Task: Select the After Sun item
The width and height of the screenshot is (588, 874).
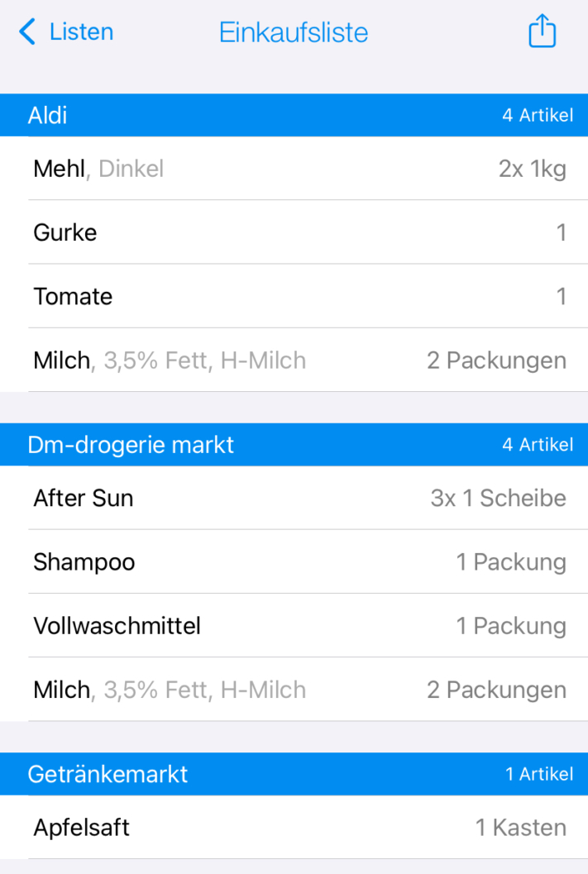Action: 294,498
